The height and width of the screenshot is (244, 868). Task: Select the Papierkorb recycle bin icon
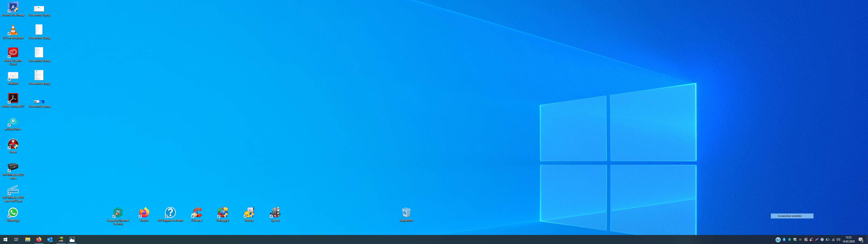pos(406,213)
